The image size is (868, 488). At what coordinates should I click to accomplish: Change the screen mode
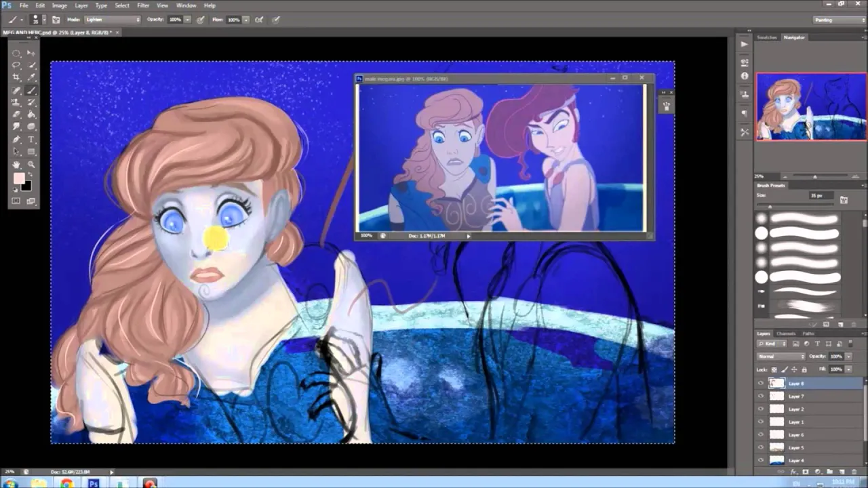[31, 201]
